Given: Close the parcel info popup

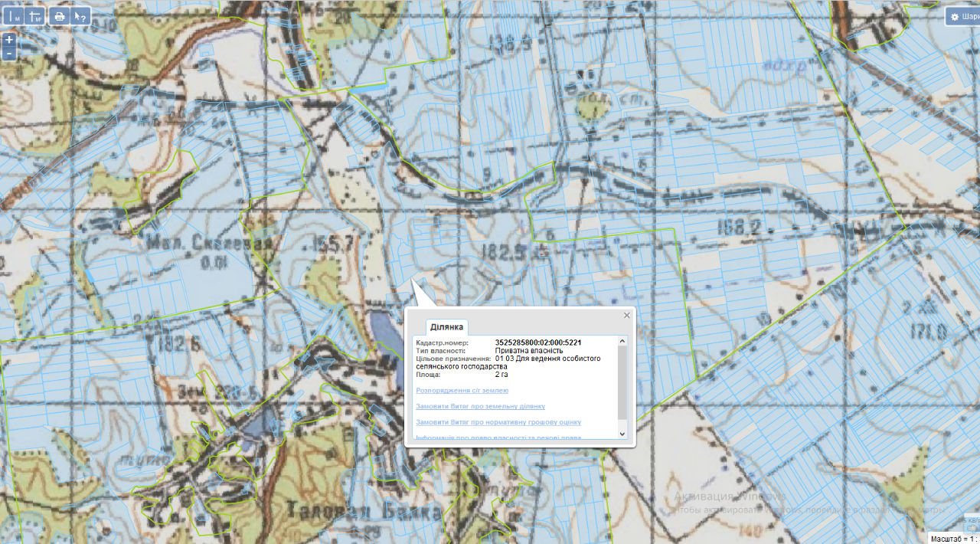Looking at the screenshot, I should [627, 315].
